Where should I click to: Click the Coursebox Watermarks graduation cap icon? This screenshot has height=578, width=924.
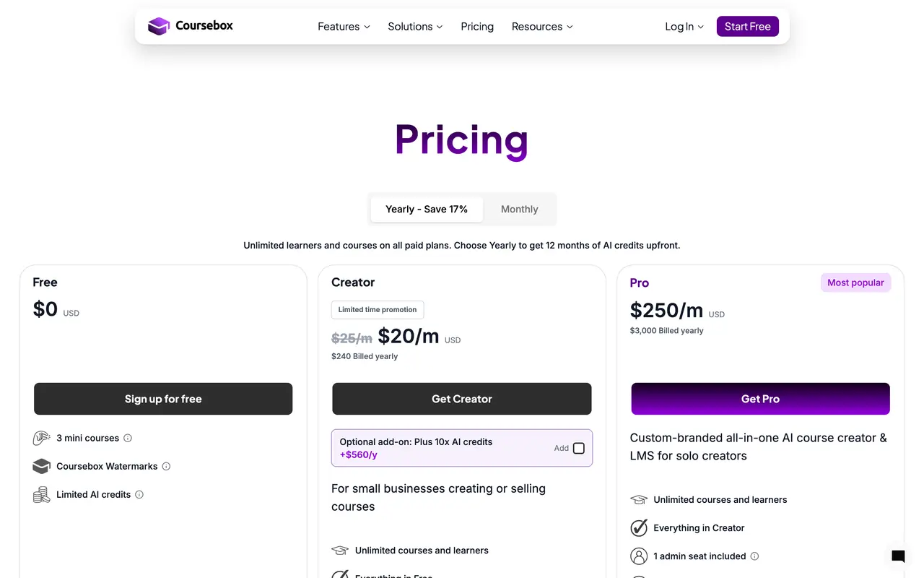(41, 466)
